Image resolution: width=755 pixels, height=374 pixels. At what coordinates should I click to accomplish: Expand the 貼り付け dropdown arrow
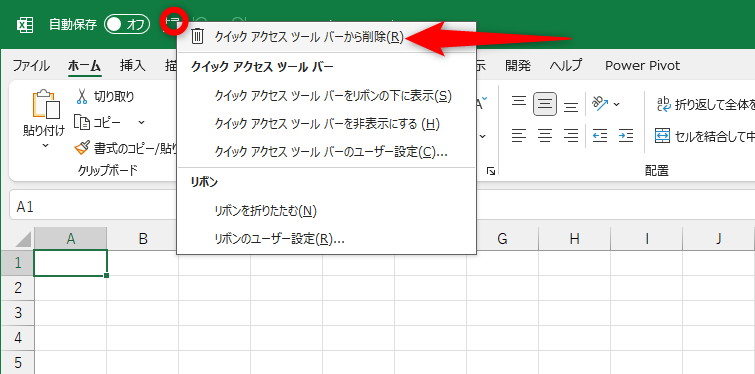click(x=45, y=145)
